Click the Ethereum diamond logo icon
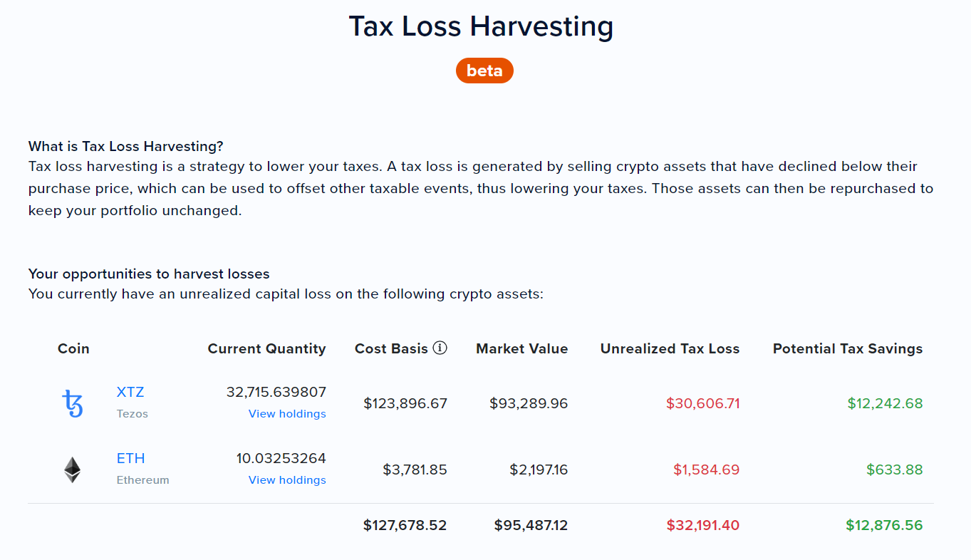971x560 pixels. (73, 470)
